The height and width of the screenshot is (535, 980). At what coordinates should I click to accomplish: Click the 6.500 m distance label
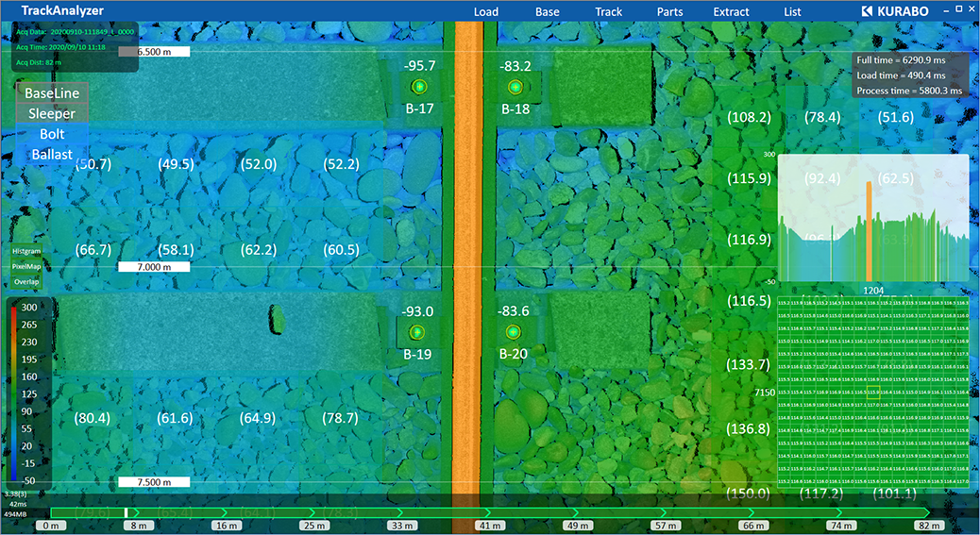click(x=154, y=52)
